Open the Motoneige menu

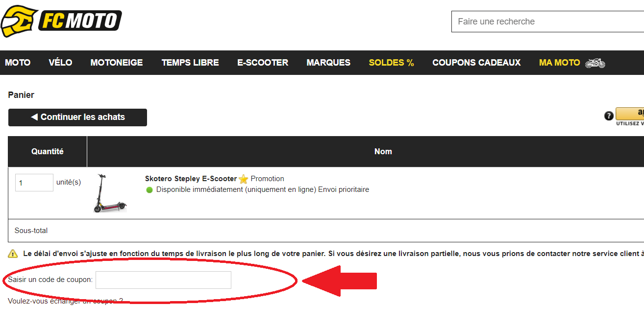(117, 63)
